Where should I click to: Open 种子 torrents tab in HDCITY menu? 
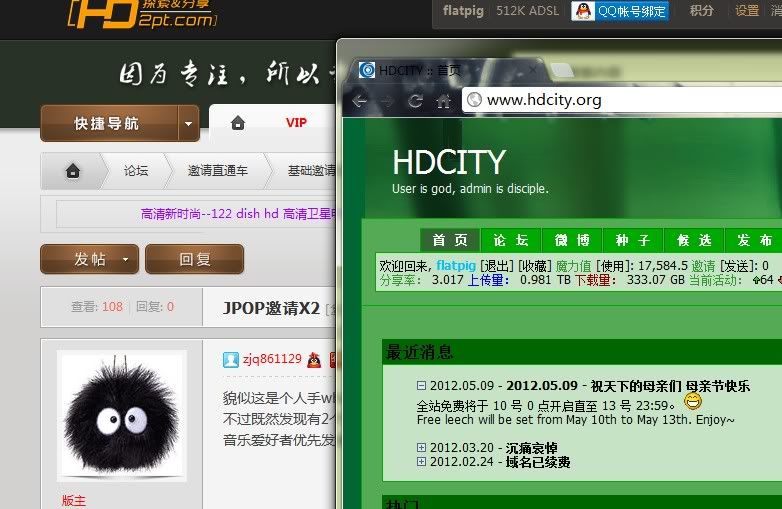(633, 240)
